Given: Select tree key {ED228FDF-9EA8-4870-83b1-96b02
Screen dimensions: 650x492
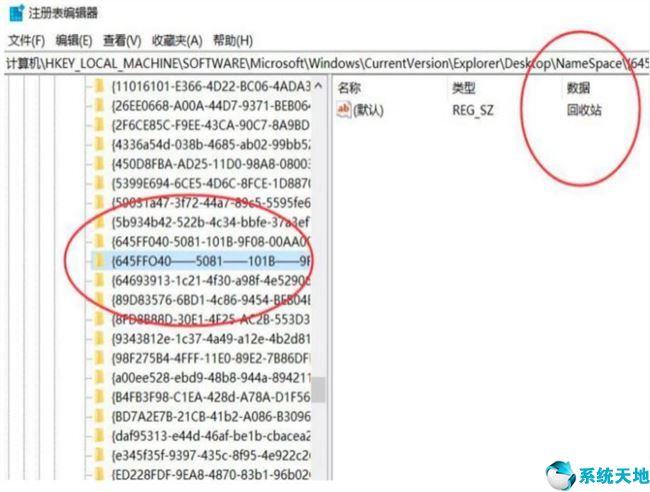Looking at the screenshot, I should click(x=211, y=474).
